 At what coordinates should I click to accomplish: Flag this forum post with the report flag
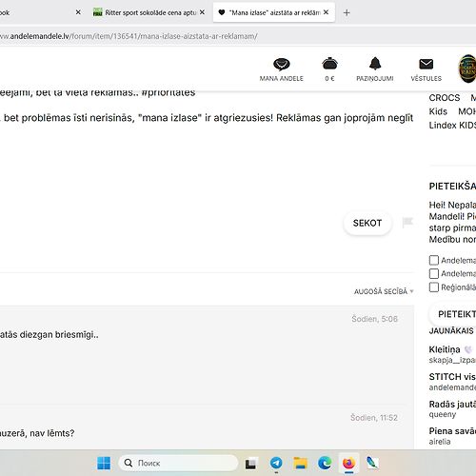407,223
